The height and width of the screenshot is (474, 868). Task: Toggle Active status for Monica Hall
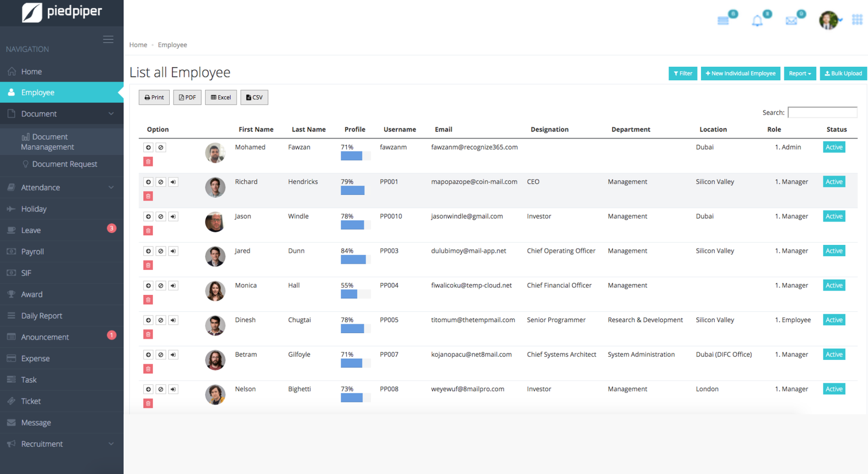click(x=834, y=286)
